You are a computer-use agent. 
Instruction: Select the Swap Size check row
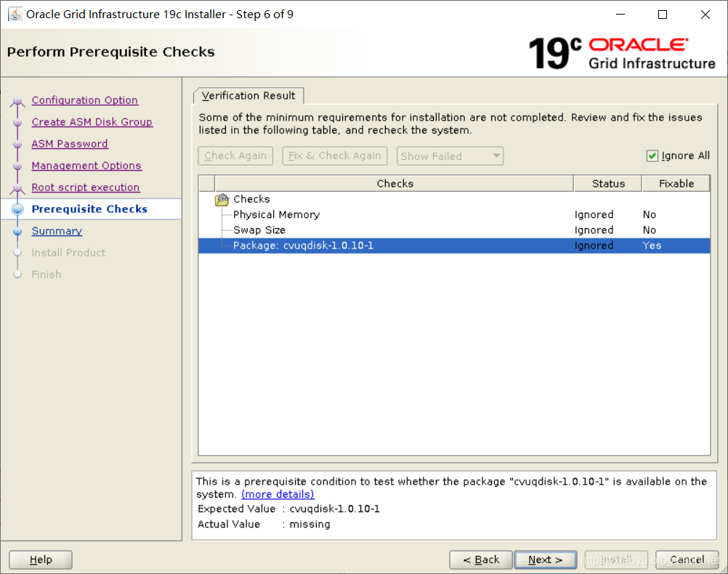tap(454, 230)
